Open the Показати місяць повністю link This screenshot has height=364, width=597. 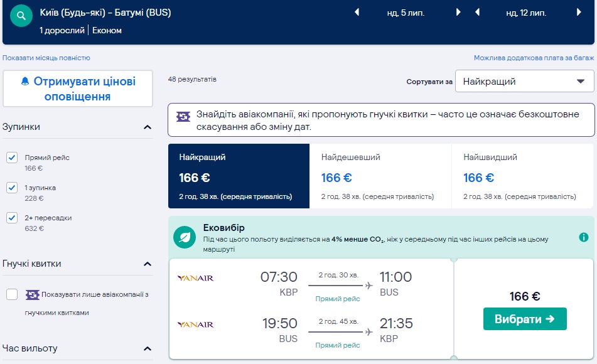click(x=46, y=58)
